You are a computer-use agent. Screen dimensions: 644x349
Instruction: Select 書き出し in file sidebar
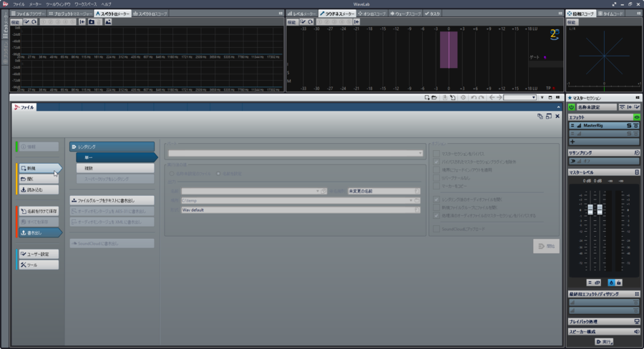click(x=39, y=233)
